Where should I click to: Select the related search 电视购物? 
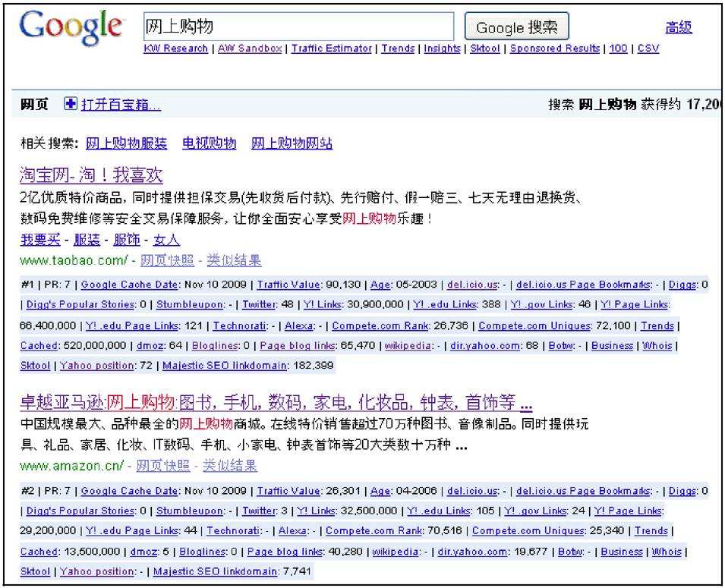[x=209, y=143]
